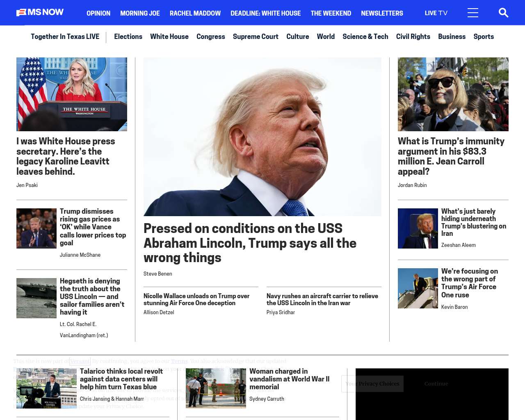This screenshot has width=525, height=420.
Task: Select the White House topic
Action: coord(169,37)
